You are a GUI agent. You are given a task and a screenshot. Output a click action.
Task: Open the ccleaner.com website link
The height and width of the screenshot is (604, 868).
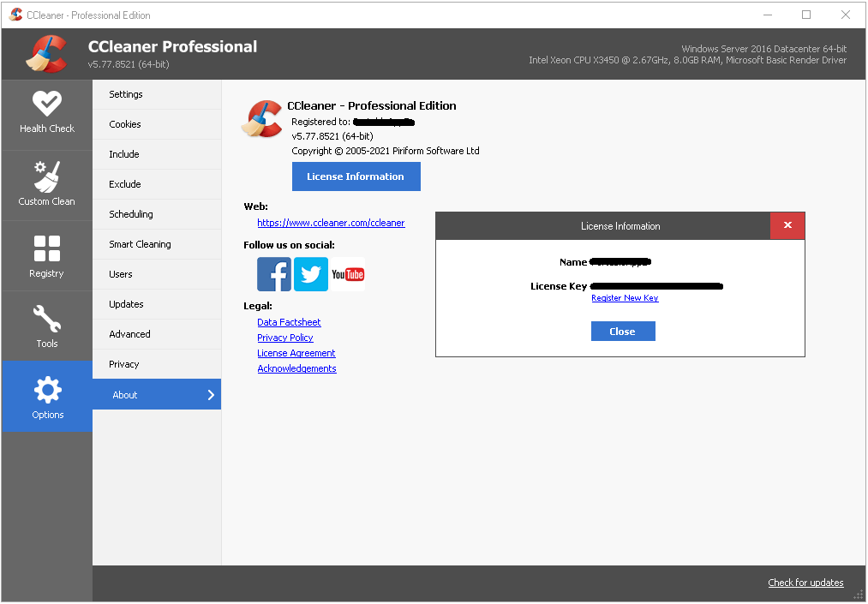pyautogui.click(x=331, y=222)
